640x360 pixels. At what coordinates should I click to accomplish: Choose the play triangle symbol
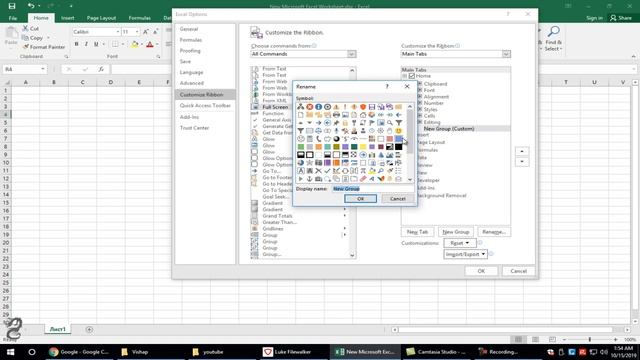(300, 179)
